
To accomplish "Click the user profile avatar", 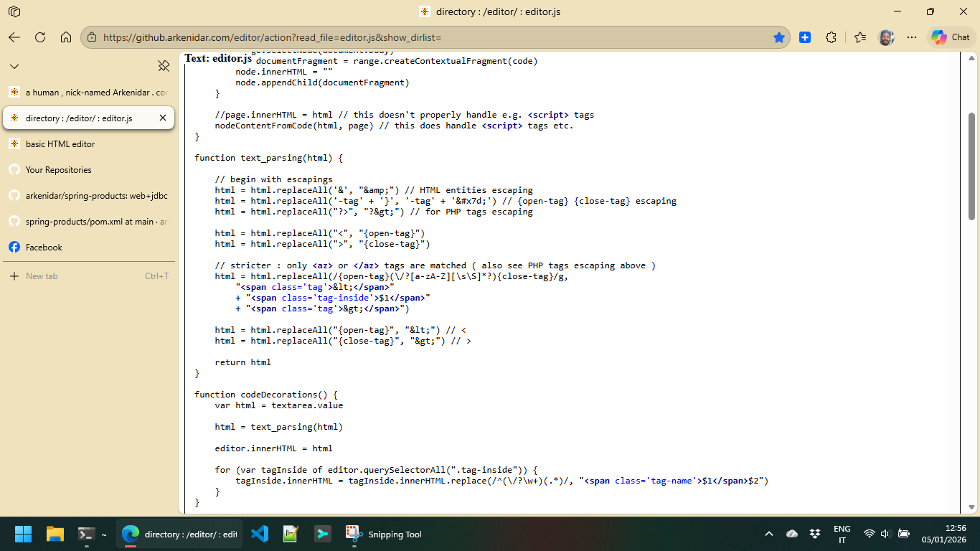I will coord(886,37).
